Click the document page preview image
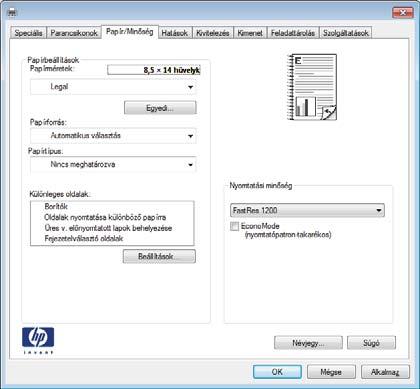 pyautogui.click(x=312, y=87)
